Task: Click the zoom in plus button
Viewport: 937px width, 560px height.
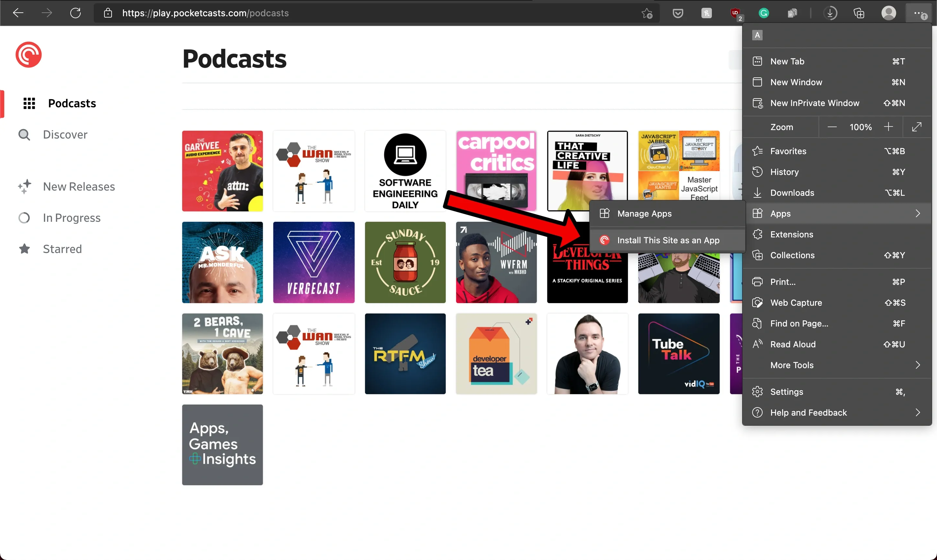Action: point(888,127)
